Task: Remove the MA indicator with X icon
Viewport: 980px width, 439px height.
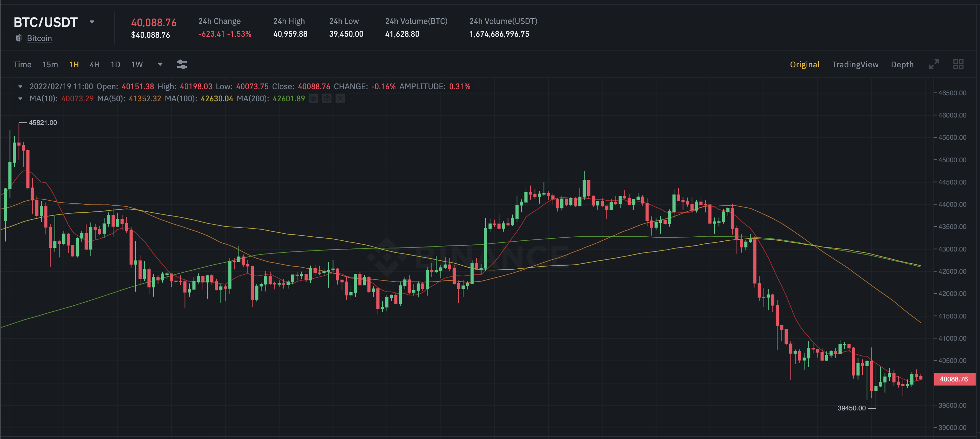Action: point(340,99)
